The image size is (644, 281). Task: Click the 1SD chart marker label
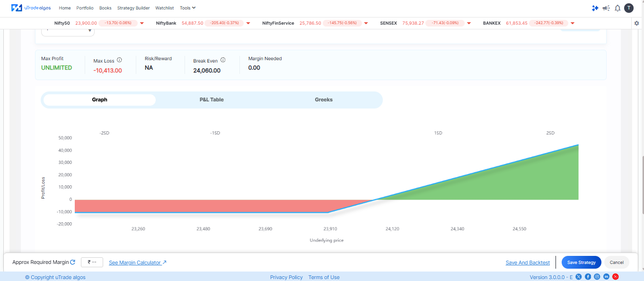[x=438, y=133]
